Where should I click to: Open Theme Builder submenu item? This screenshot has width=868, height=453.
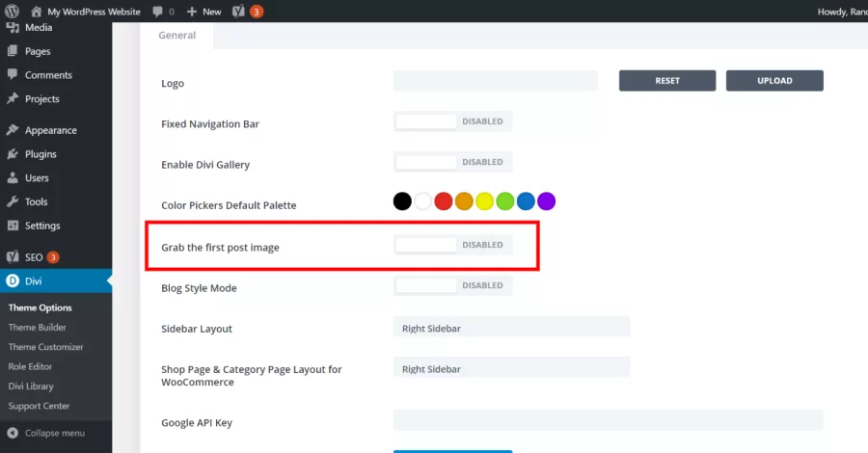tap(37, 328)
